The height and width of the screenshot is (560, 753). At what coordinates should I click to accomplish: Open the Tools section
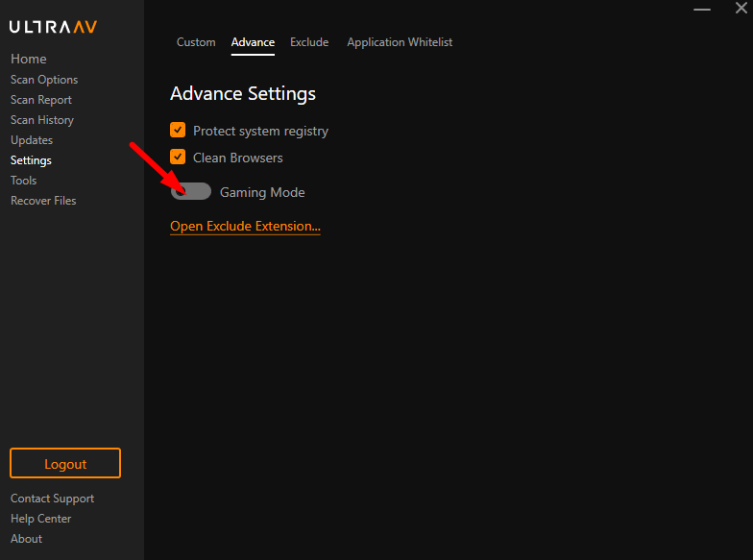24,181
